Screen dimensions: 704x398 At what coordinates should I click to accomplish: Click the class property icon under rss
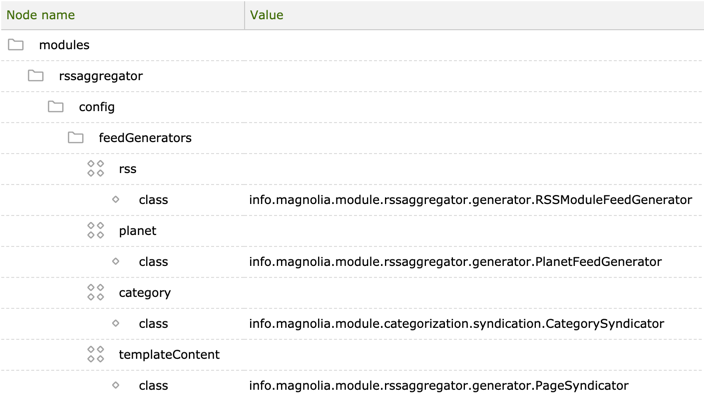click(116, 199)
